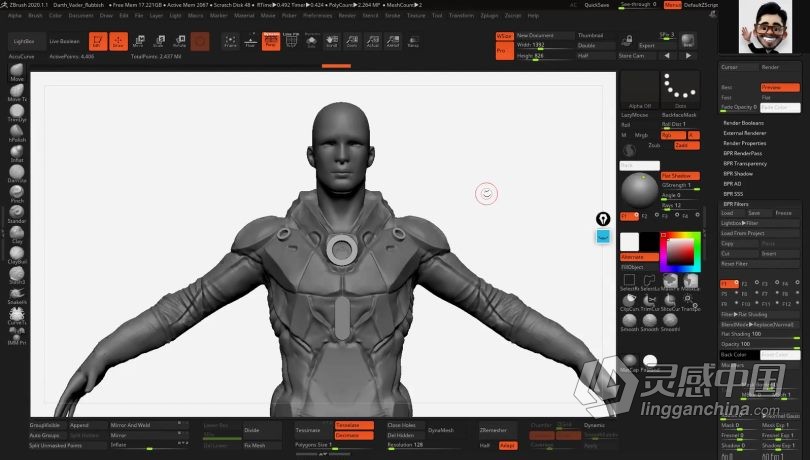The image size is (810, 460).
Task: Expand the BPR AO section
Action: 732,183
